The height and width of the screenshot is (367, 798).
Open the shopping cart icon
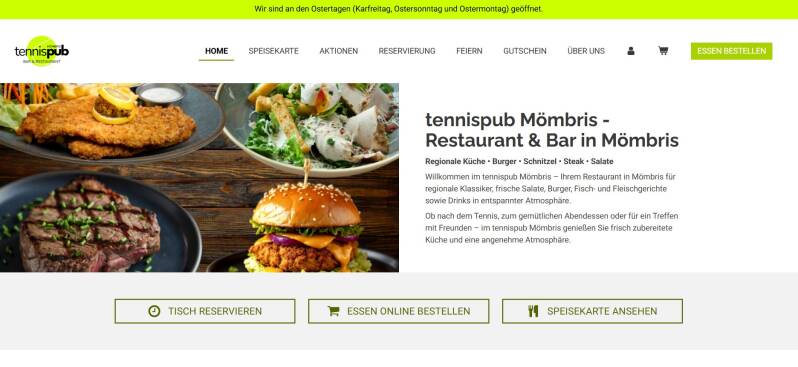click(663, 51)
